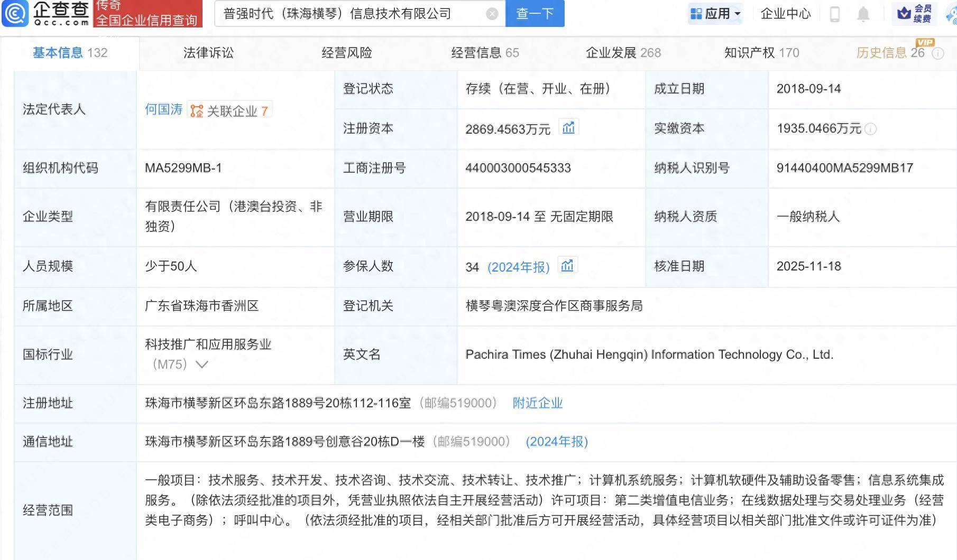Click the 查一下 search button

click(x=534, y=14)
